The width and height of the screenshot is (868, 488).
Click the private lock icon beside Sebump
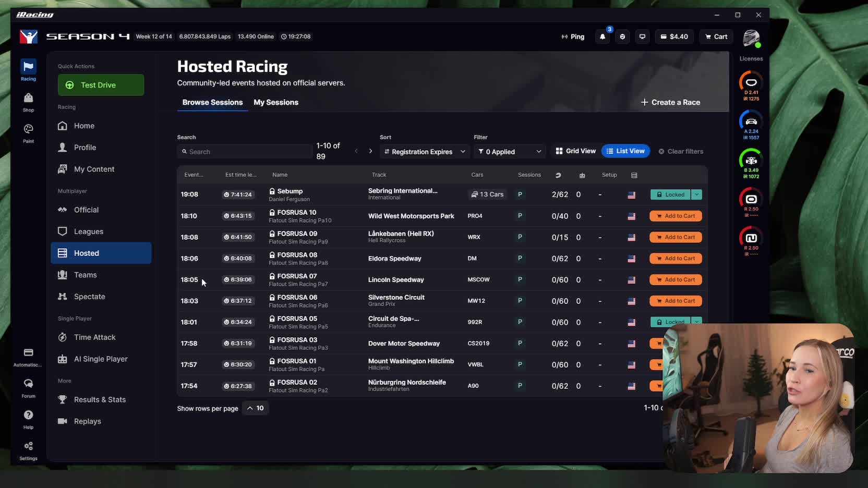tap(272, 191)
